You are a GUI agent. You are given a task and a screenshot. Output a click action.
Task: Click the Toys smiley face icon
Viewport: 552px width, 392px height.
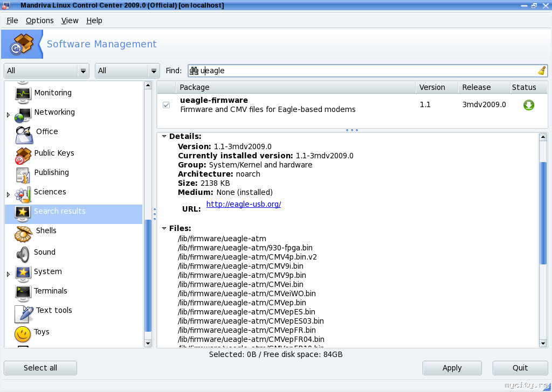(23, 334)
